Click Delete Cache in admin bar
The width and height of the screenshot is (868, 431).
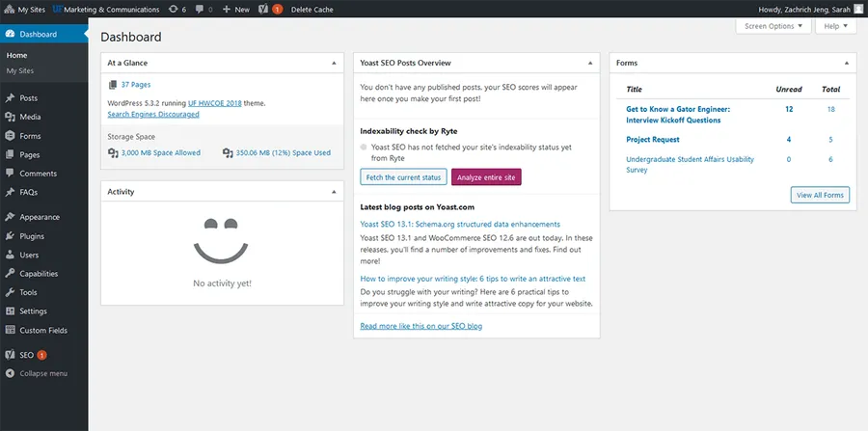coord(312,10)
